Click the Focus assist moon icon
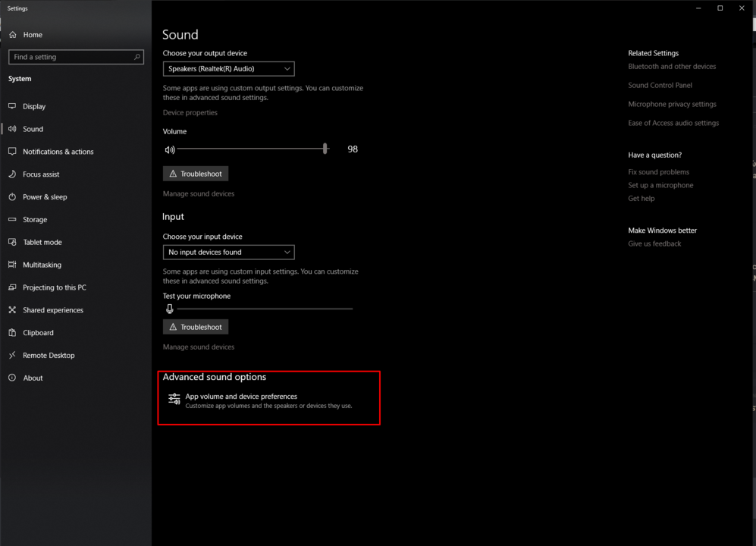The width and height of the screenshot is (756, 546). click(x=13, y=174)
